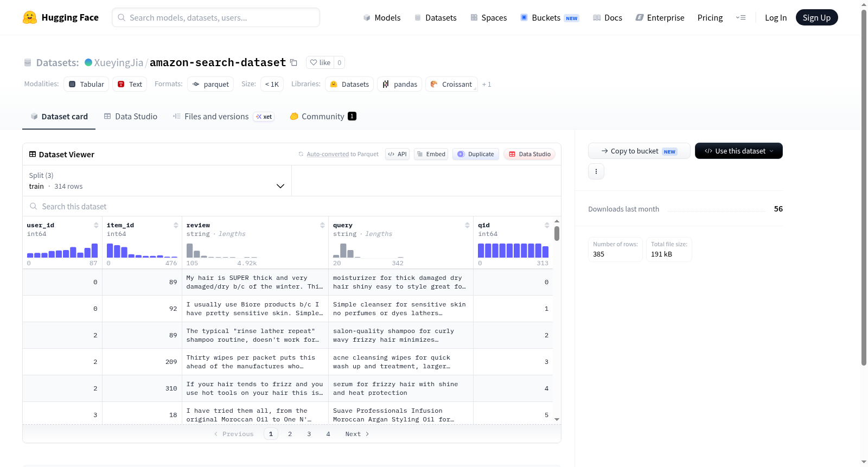The height and width of the screenshot is (467, 868).
Task: Open the Pricing nav item
Action: [710, 17]
